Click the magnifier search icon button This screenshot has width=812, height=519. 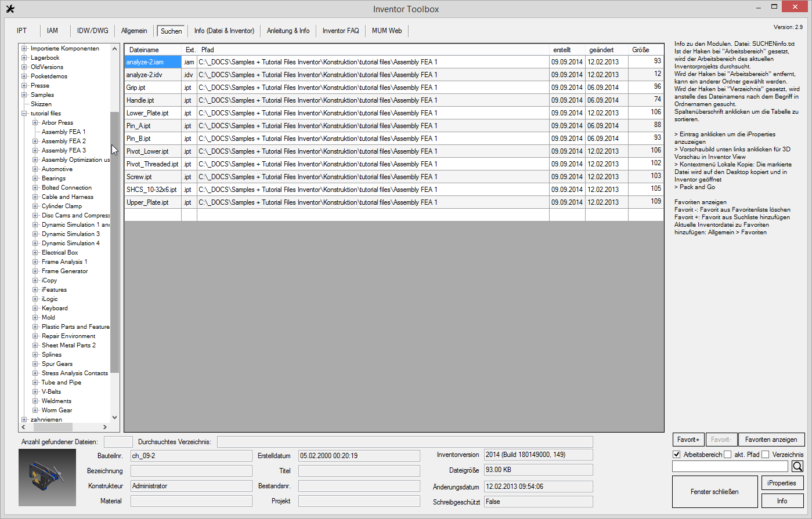point(797,466)
